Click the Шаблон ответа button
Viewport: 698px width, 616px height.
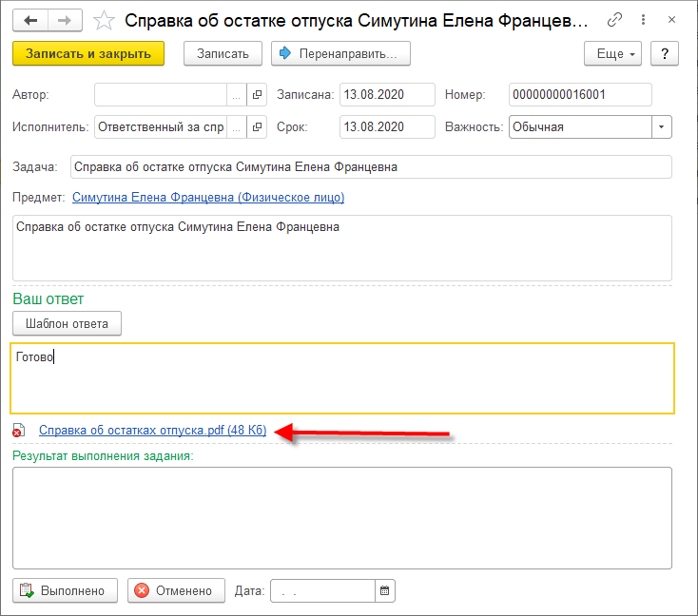[x=67, y=324]
